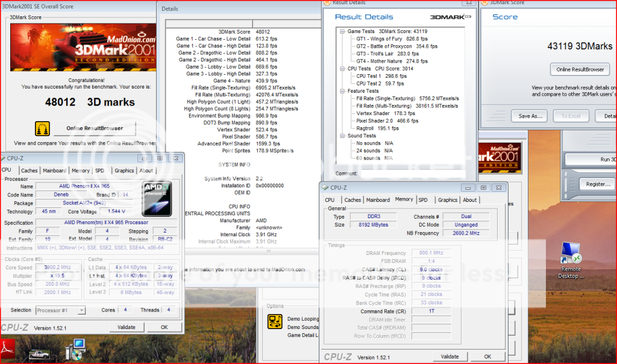The width and height of the screenshot is (617, 364).
Task: Click the yellow trees icon beside Online ResultBrowser
Action: point(43,129)
